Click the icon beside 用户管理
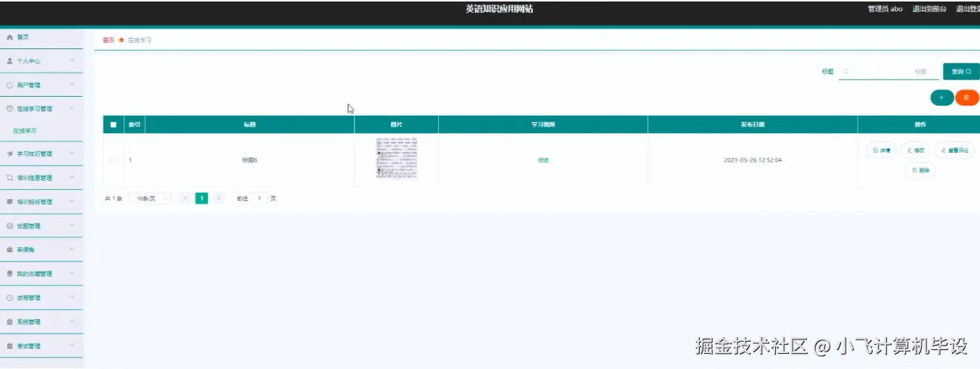Screen dimensions: 980x369 (x=10, y=85)
